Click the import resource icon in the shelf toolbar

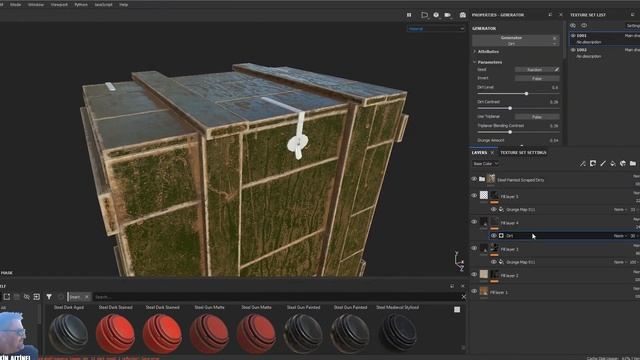36,297
